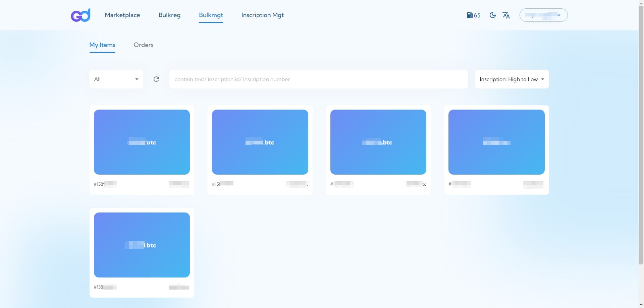The height and width of the screenshot is (308, 644).
Task: Navigate to Inscription Mgt
Action: (x=262, y=15)
